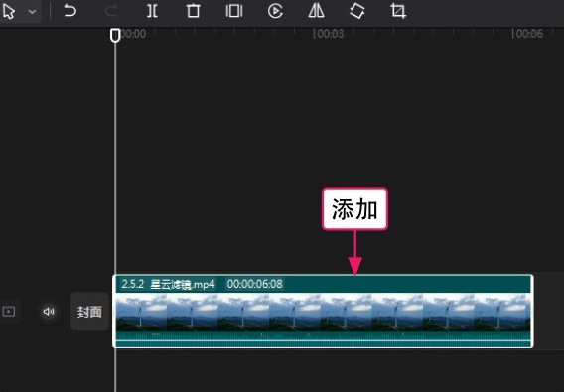This screenshot has width=564, height=392.
Task: Click the playhead handle at 00:00
Action: click(115, 36)
